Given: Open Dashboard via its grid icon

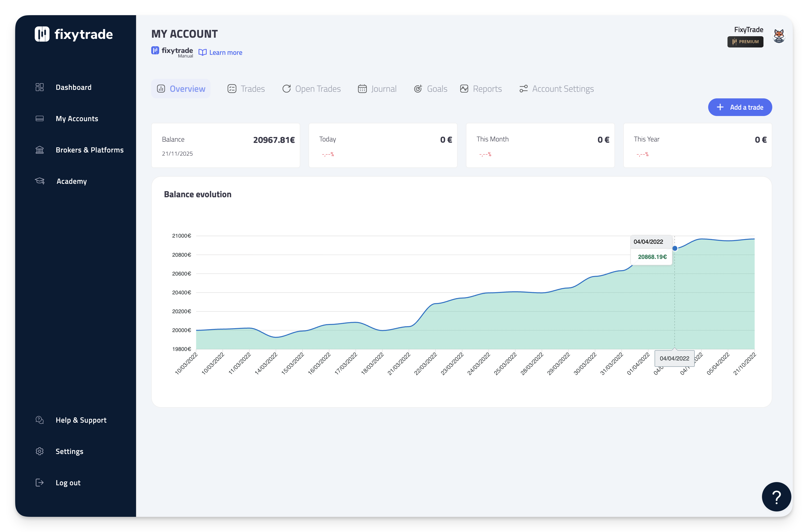Looking at the screenshot, I should pos(40,87).
